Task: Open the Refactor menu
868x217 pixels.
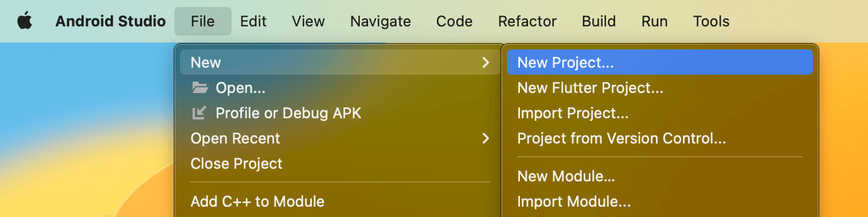Action: click(527, 21)
